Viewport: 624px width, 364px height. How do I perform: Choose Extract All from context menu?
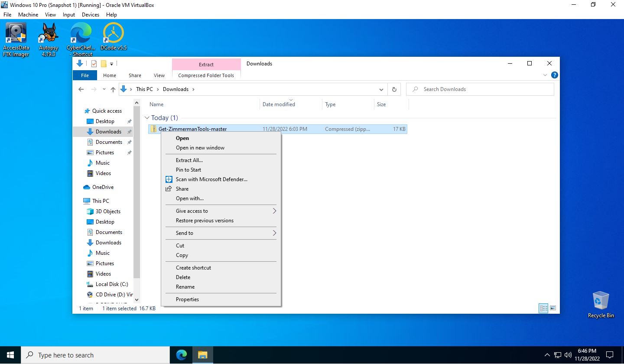pos(221,160)
